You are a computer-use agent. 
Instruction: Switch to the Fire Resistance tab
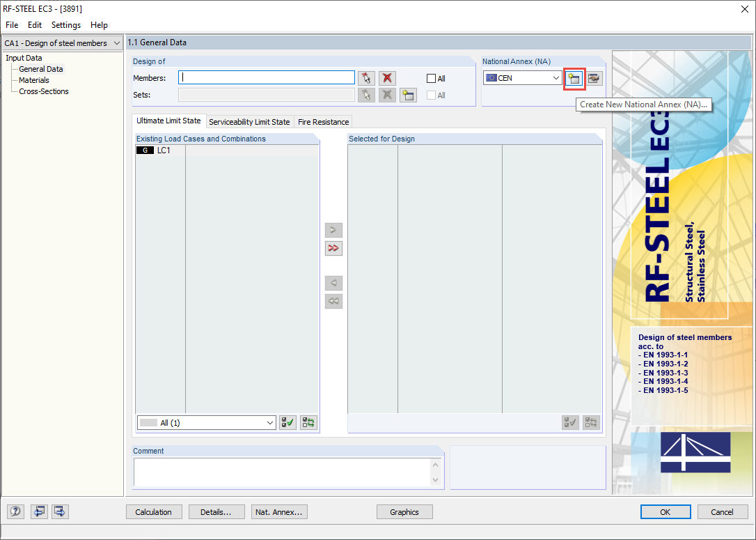coord(323,122)
